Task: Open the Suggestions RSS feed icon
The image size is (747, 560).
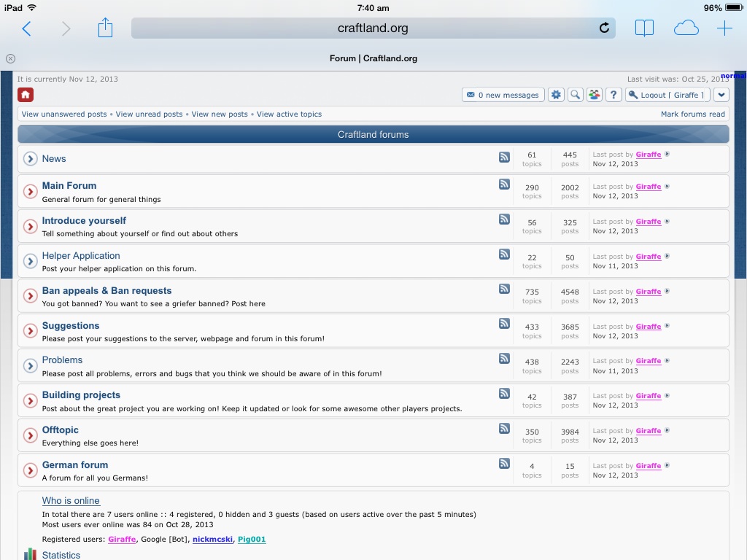Action: (504, 324)
